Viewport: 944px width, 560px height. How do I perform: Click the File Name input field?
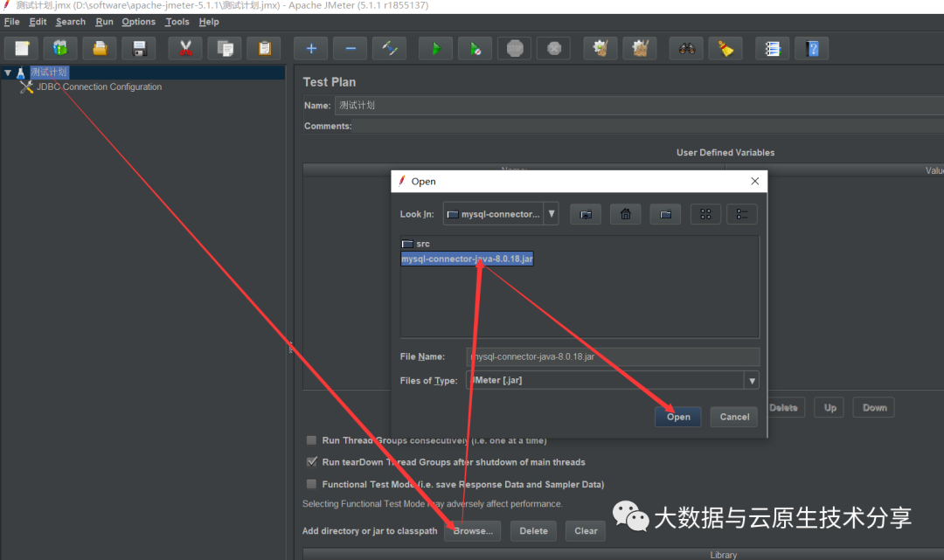612,356
